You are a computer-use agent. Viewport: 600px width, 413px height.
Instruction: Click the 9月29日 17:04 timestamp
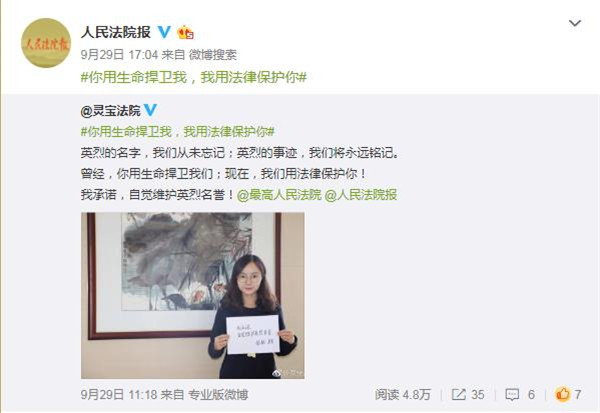pos(119,55)
